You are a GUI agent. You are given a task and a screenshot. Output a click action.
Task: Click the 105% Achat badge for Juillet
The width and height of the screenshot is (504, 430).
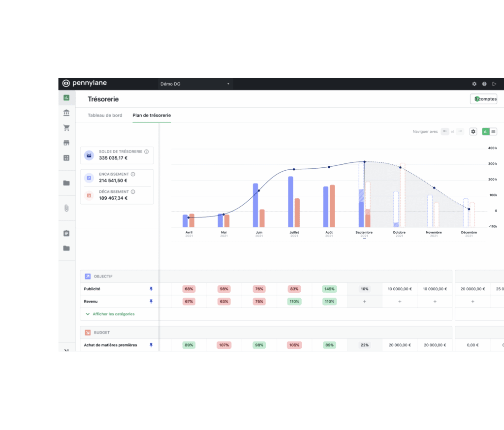point(294,345)
